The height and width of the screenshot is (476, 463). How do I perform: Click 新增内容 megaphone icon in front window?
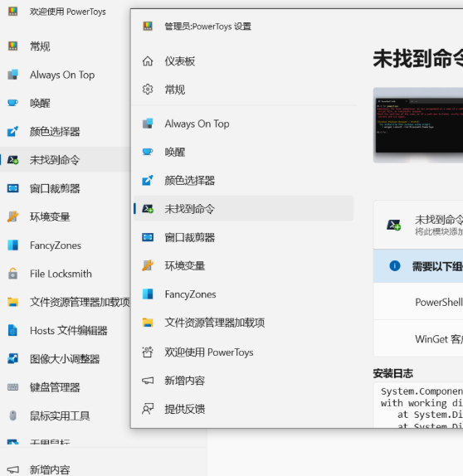click(x=148, y=381)
